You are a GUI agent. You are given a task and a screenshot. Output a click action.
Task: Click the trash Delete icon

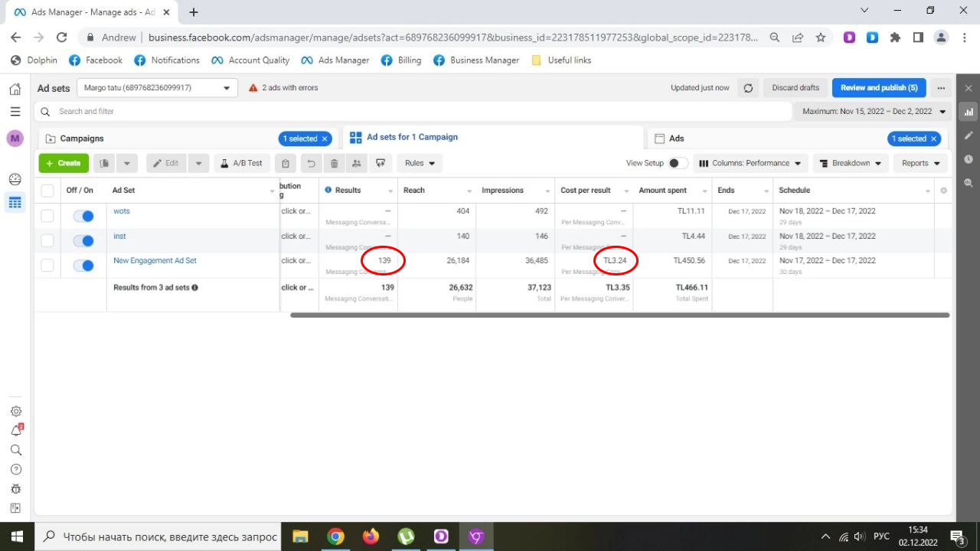pyautogui.click(x=335, y=163)
